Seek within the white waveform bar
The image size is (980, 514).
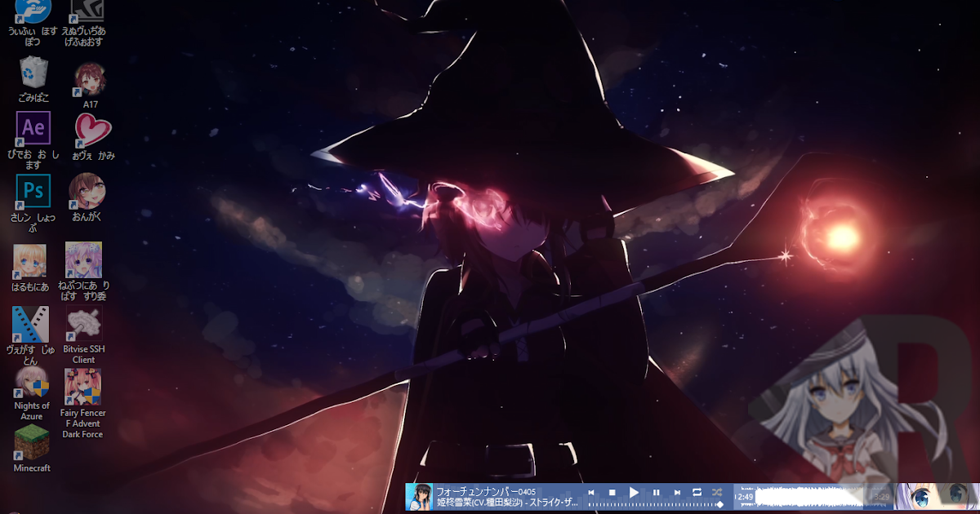pos(810,496)
